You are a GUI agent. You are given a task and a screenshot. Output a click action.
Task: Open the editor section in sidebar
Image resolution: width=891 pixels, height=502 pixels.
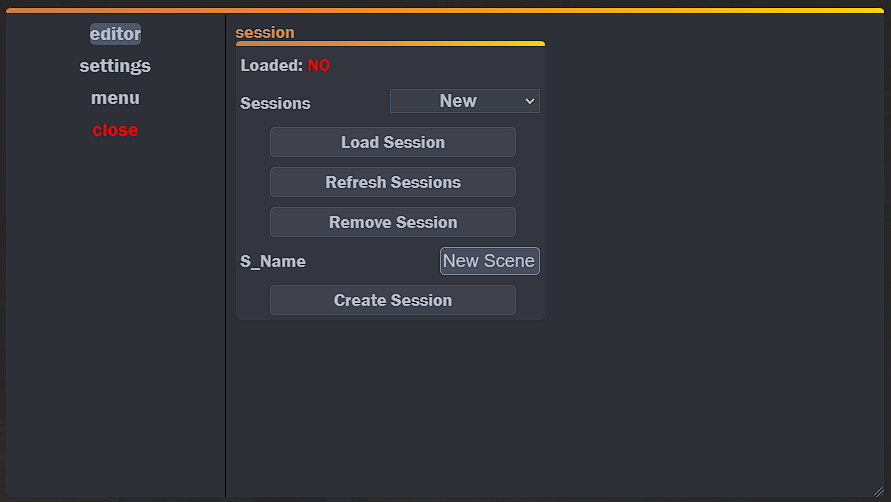(x=115, y=34)
